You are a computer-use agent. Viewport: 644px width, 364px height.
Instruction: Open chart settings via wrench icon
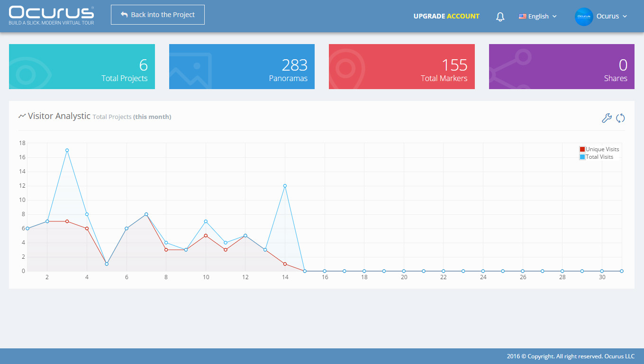(x=607, y=118)
